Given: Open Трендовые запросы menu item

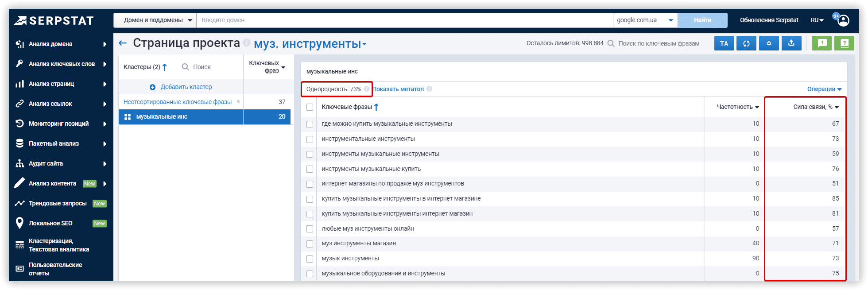Looking at the screenshot, I should (58, 203).
